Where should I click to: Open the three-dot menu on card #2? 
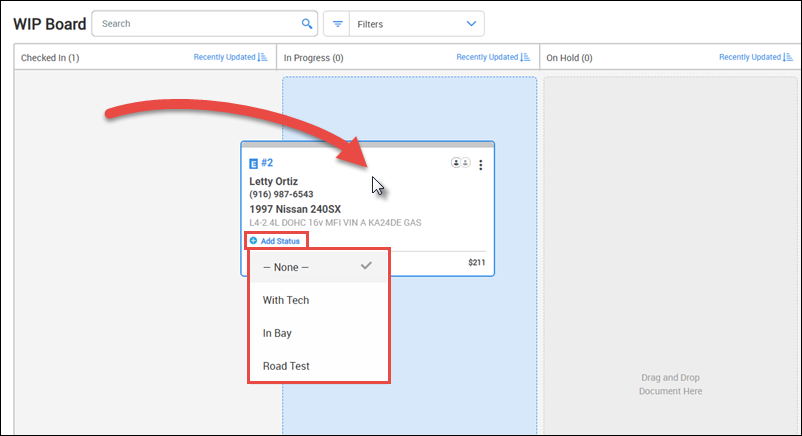pyautogui.click(x=480, y=165)
